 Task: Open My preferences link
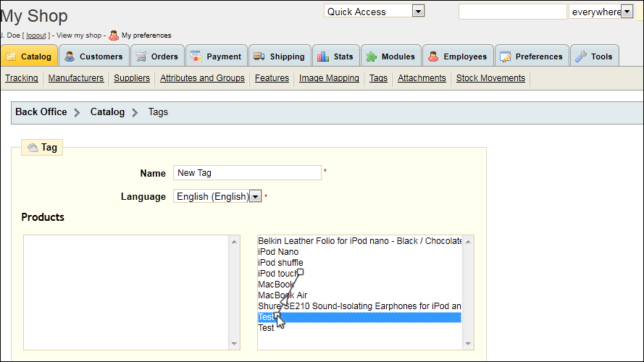[x=146, y=35]
